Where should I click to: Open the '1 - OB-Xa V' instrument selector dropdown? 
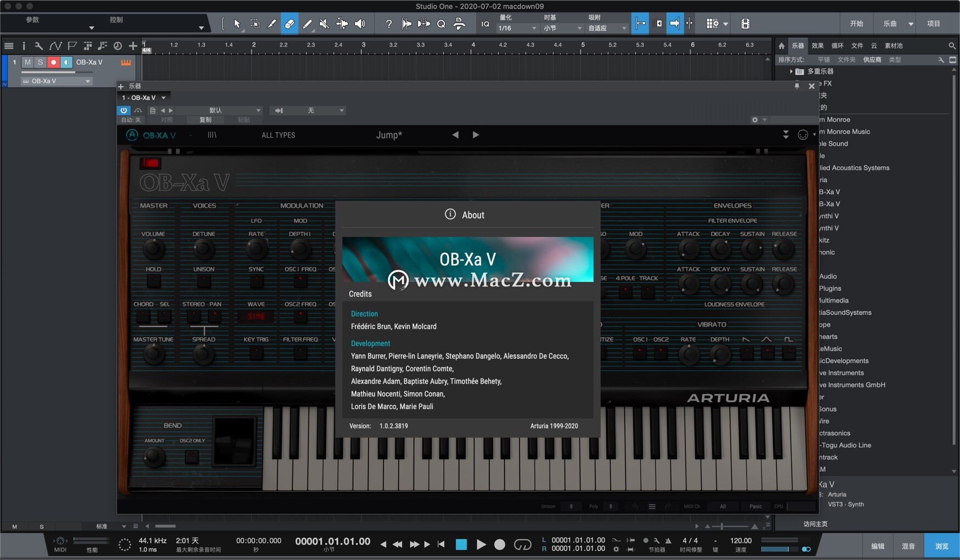pos(144,98)
